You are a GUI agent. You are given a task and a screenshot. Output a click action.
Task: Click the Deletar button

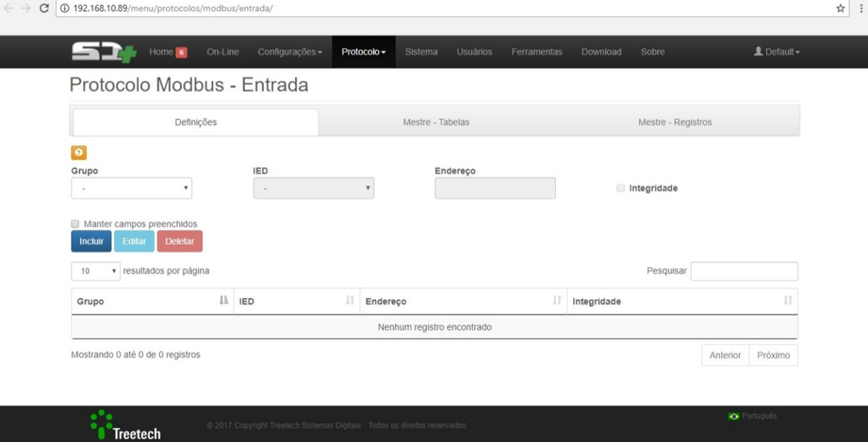pyautogui.click(x=180, y=241)
